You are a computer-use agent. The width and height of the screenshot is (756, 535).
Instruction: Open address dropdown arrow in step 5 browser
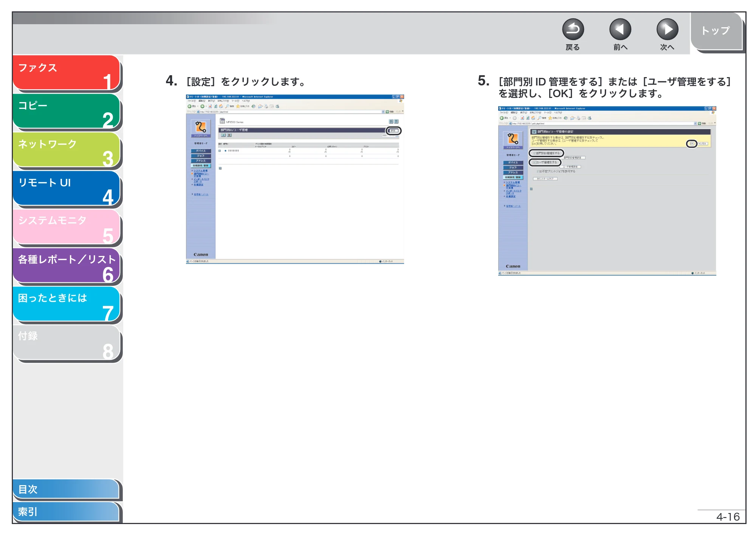[695, 124]
